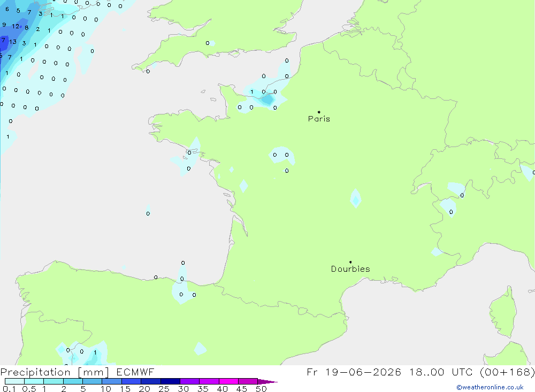Viewport: 535px width, 392px height.
Task: Open the weatheronline.co.uk copyright link
Action: pos(490,387)
